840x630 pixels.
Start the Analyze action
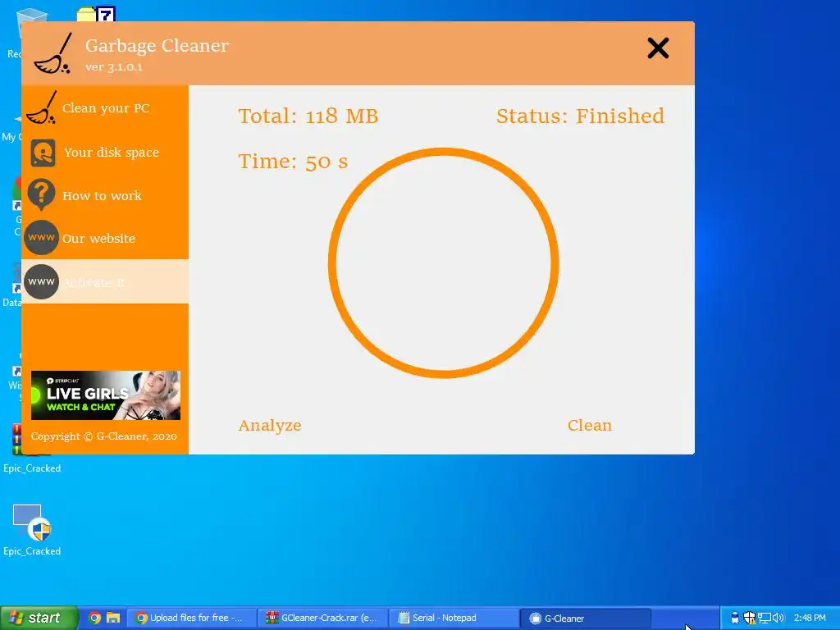click(270, 426)
